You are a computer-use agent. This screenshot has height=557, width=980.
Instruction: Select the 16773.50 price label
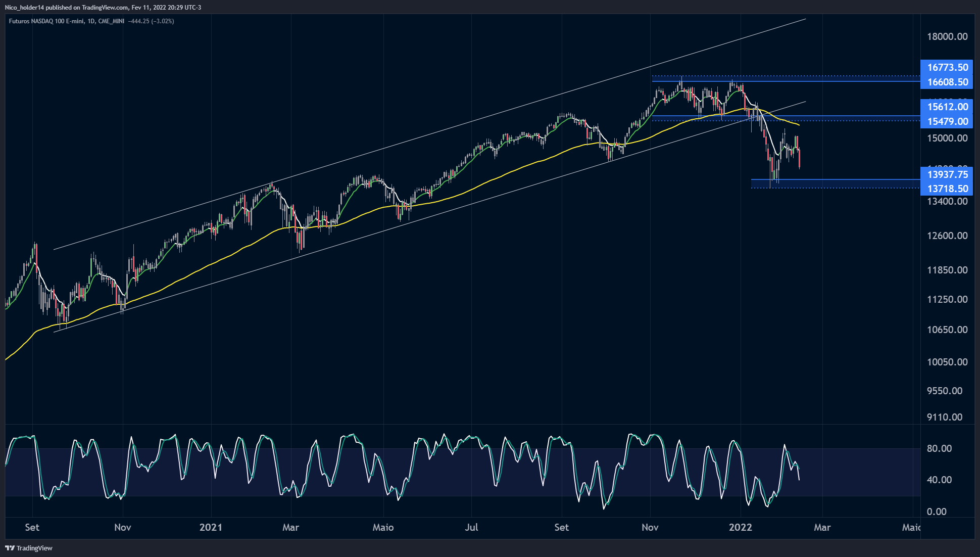(947, 67)
